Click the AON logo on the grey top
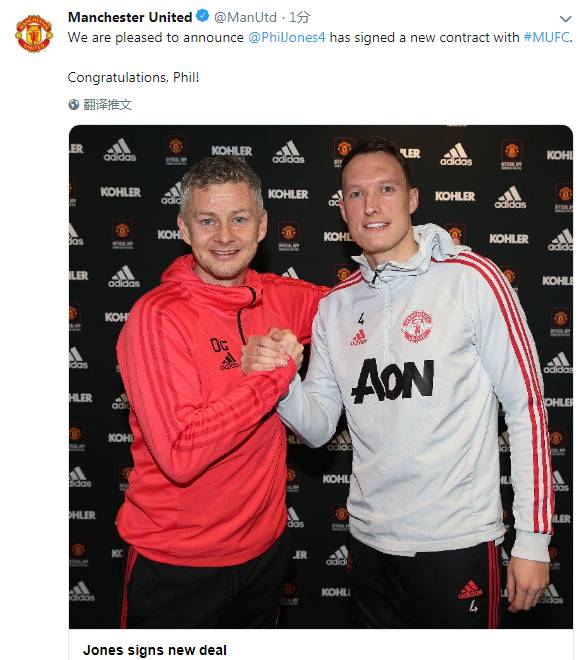Screen dimensions: 578x660 [393, 381]
